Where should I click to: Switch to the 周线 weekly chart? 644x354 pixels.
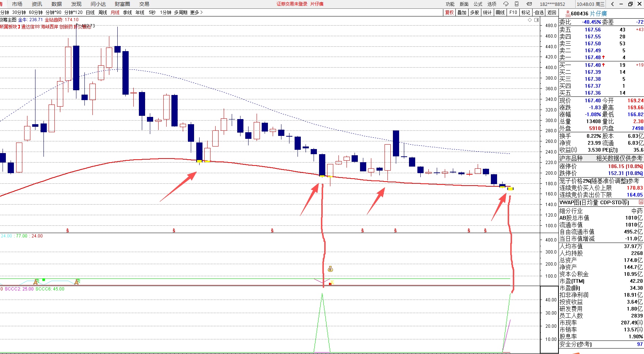click(103, 12)
